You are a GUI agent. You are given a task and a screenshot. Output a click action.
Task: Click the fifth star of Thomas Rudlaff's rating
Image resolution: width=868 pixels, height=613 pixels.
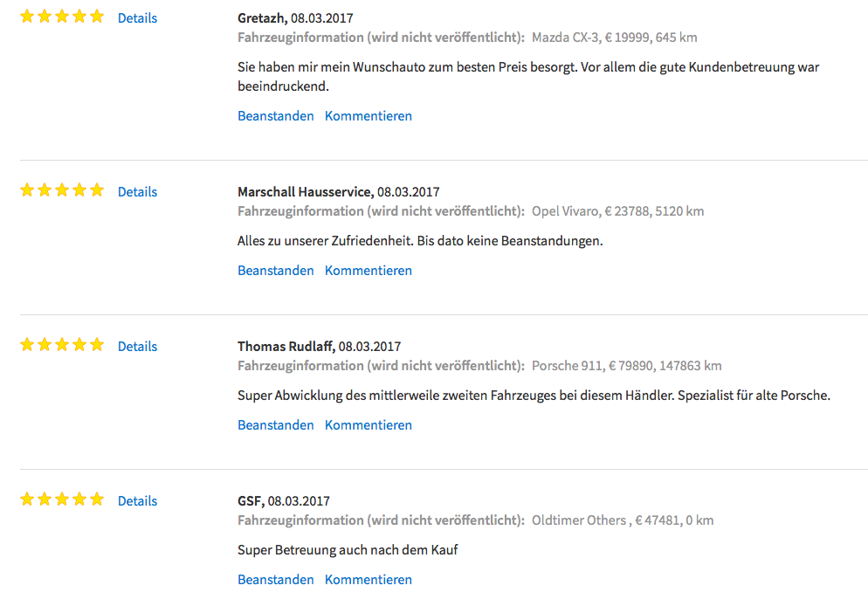[97, 345]
